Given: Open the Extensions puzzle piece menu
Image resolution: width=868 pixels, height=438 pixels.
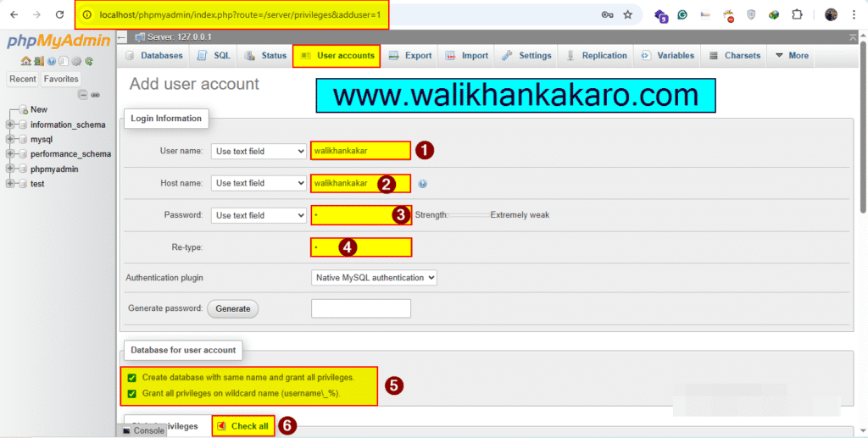Looking at the screenshot, I should point(797,15).
